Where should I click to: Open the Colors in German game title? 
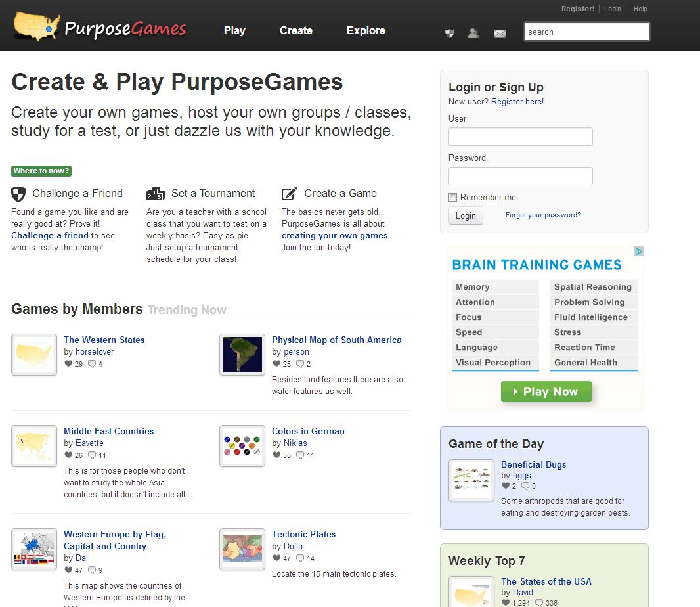pyautogui.click(x=308, y=431)
